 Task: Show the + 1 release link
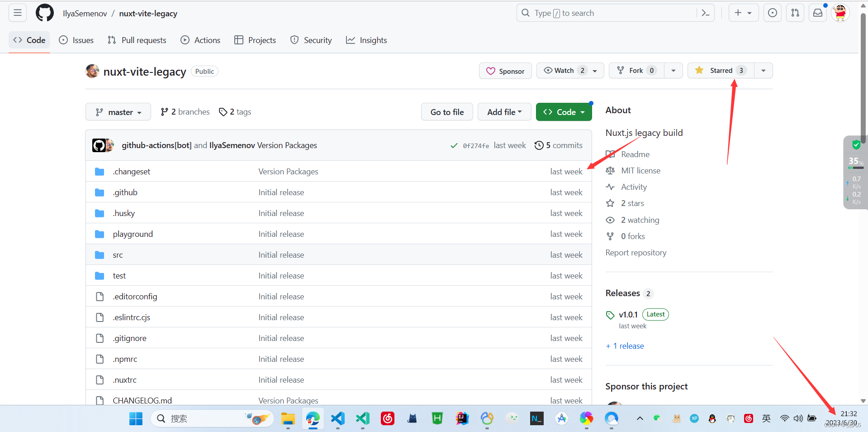tap(625, 346)
